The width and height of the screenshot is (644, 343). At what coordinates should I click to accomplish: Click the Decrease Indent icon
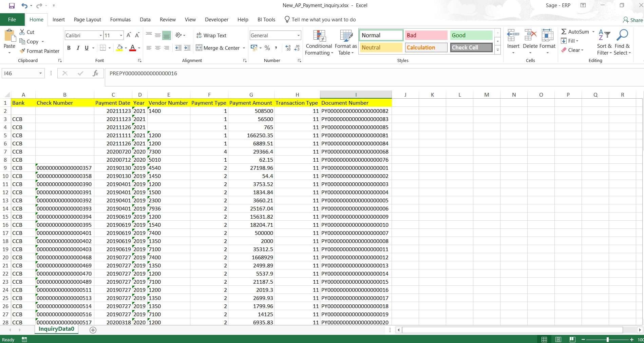(x=178, y=48)
